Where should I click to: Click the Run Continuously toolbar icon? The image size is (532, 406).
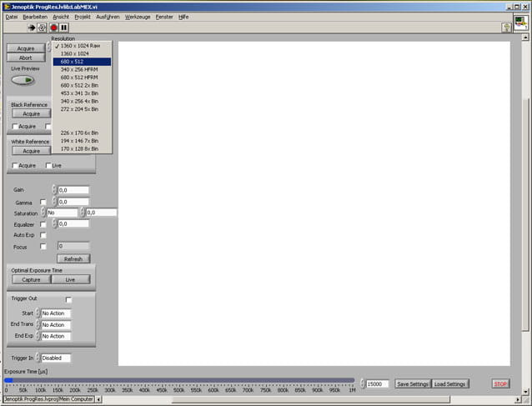coord(43,28)
